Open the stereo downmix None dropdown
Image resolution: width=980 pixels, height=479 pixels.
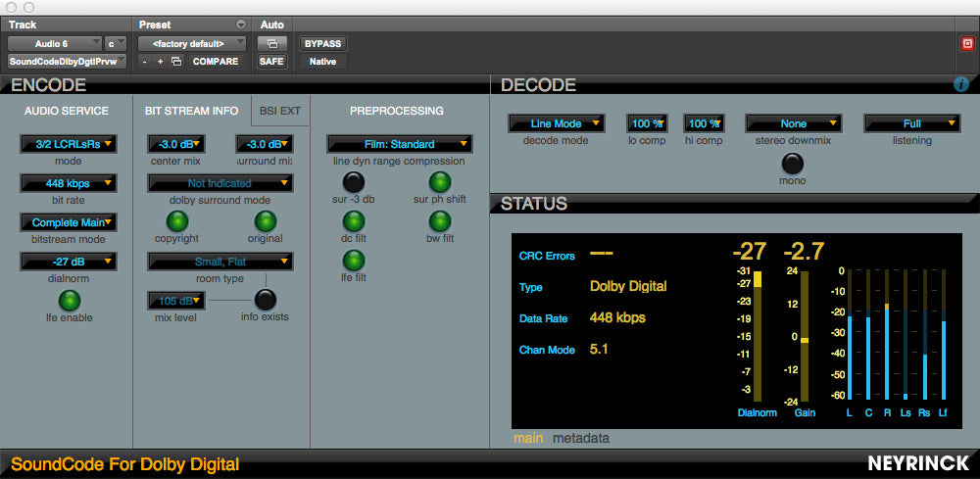click(x=794, y=123)
